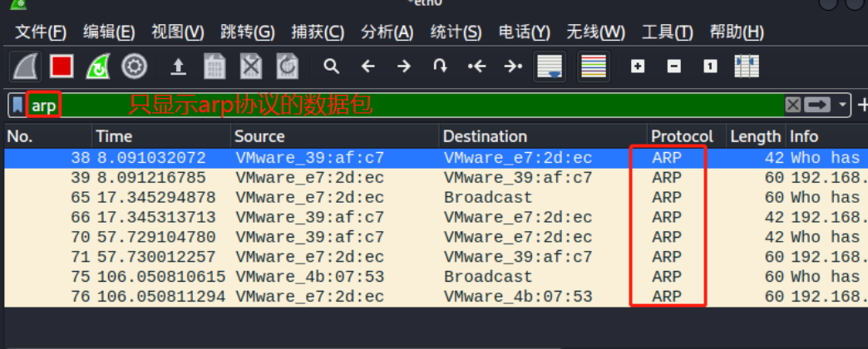Clear the display filter X button
This screenshot has height=349, width=868.
(x=792, y=105)
